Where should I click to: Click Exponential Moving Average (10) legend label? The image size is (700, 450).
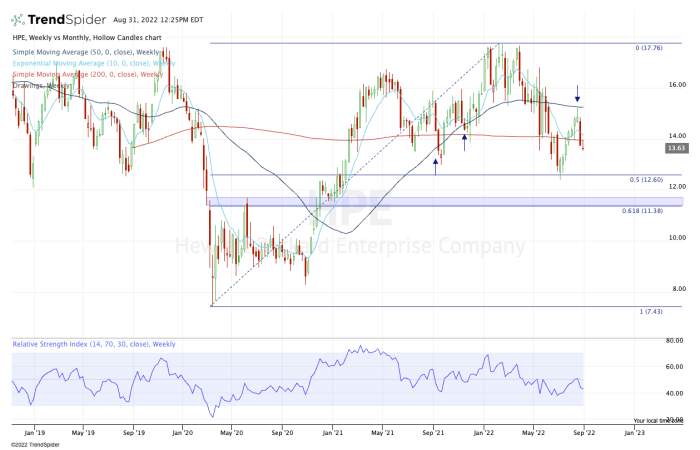tap(94, 63)
